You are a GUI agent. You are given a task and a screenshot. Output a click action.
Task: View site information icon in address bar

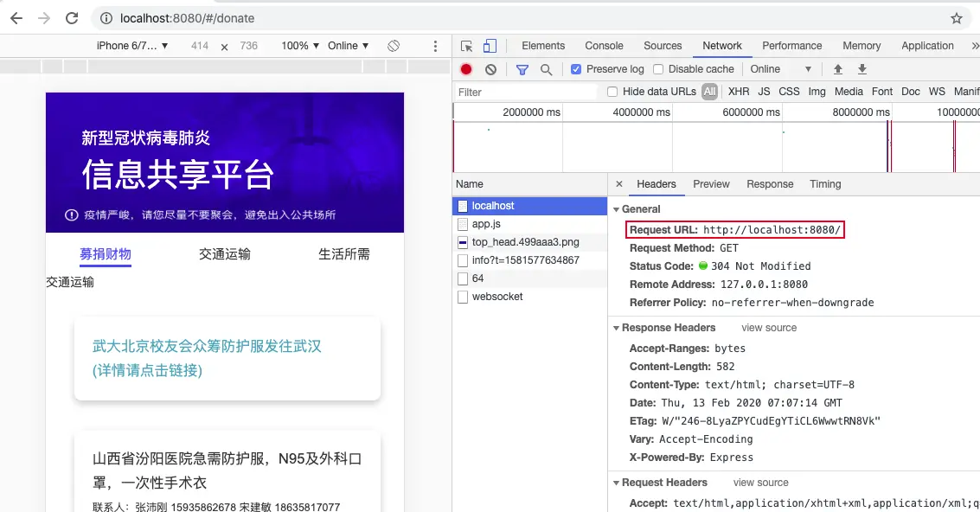pyautogui.click(x=106, y=18)
